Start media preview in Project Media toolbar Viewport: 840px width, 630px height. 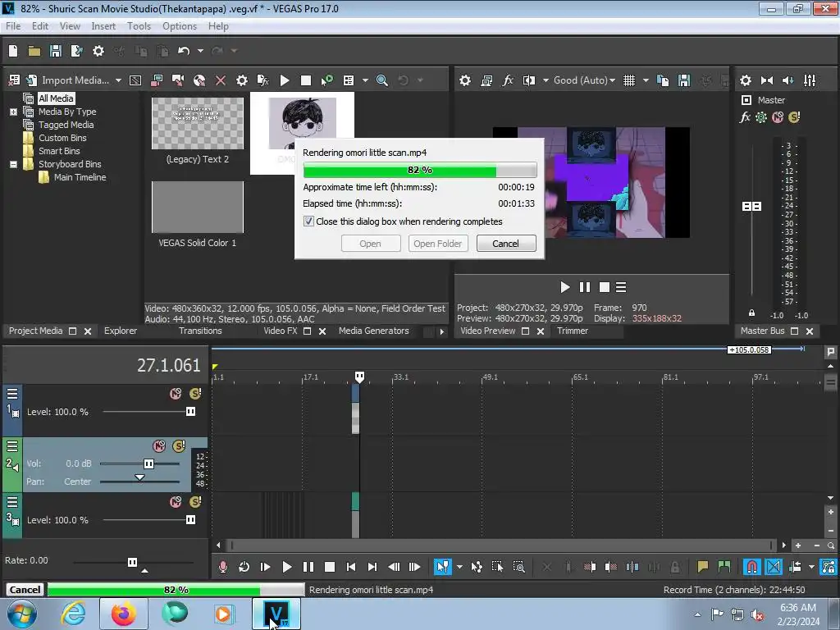tap(285, 80)
